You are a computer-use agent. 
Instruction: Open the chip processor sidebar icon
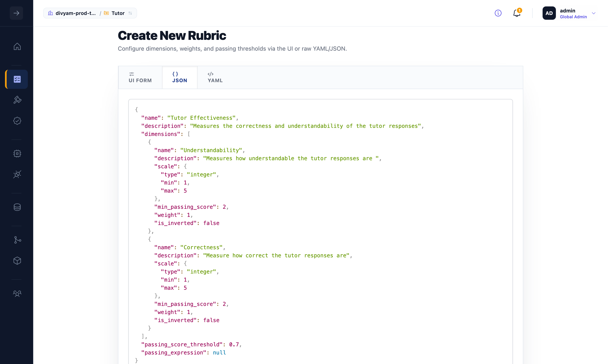coord(17,154)
